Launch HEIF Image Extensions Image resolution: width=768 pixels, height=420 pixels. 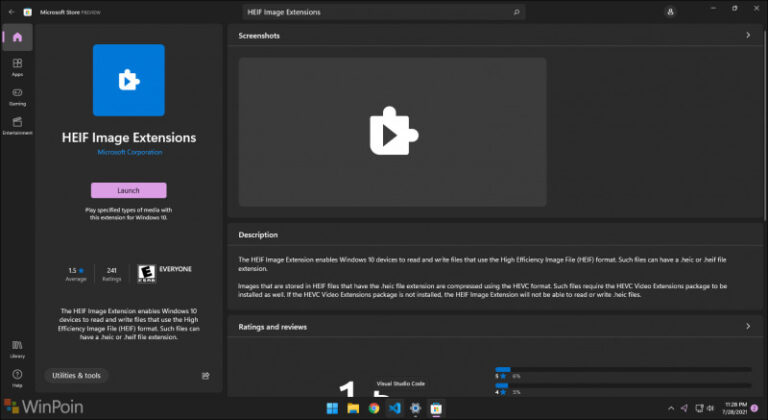[x=128, y=190]
